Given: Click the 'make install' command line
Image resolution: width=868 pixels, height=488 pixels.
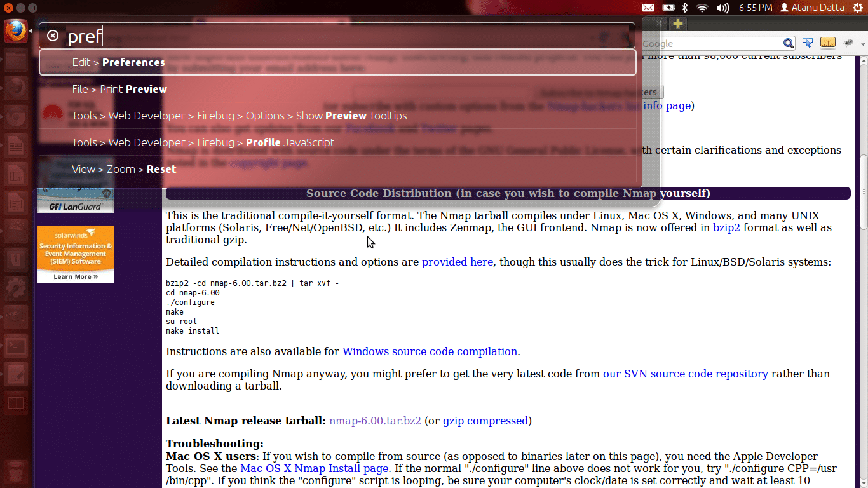Looking at the screenshot, I should pos(193,331).
